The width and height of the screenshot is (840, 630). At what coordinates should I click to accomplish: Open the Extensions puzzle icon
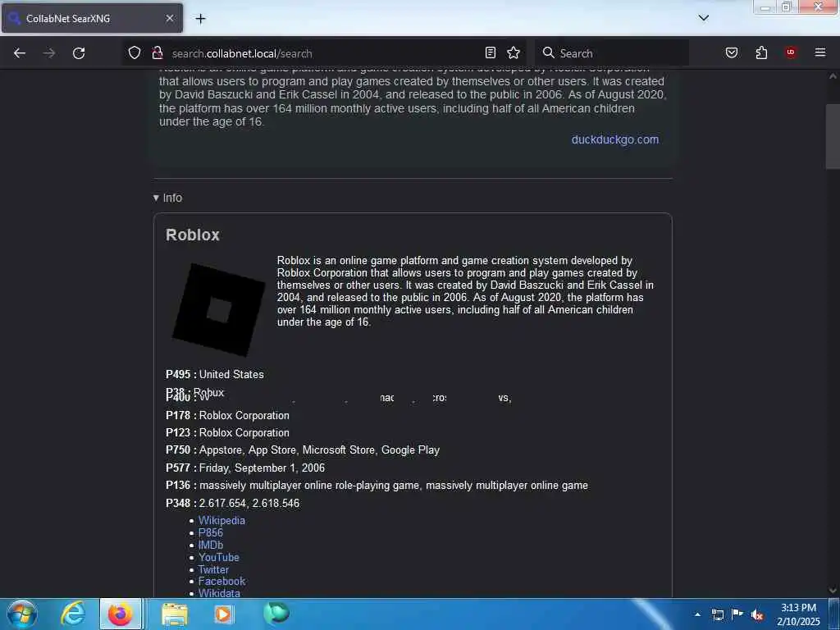[x=761, y=52]
